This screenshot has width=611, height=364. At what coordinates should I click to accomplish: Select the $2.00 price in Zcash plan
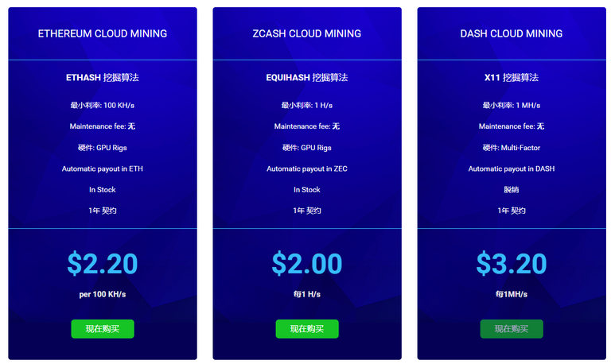coord(307,263)
